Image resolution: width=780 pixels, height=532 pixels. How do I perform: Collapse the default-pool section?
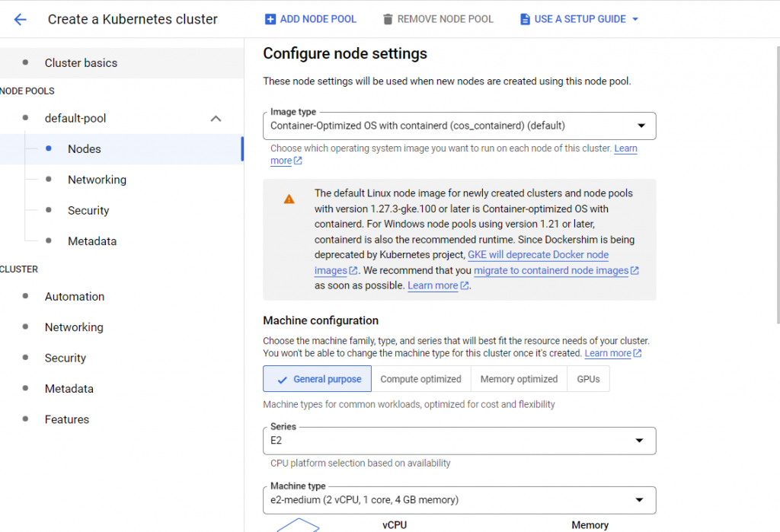[x=216, y=119]
